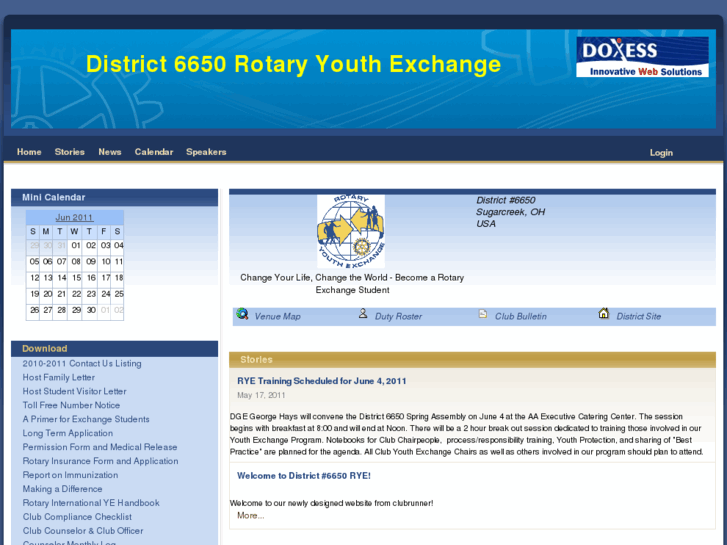The image size is (727, 545).
Task: Download the Long Term Application
Action: click(68, 434)
